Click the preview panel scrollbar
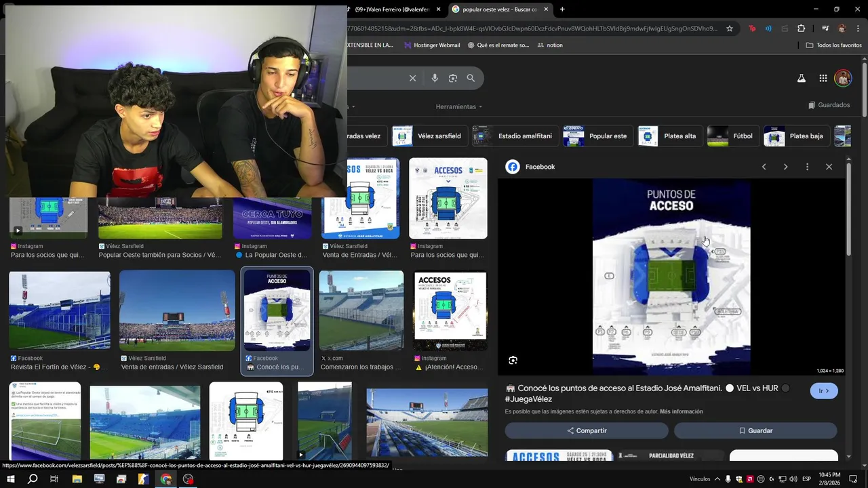 [848, 210]
